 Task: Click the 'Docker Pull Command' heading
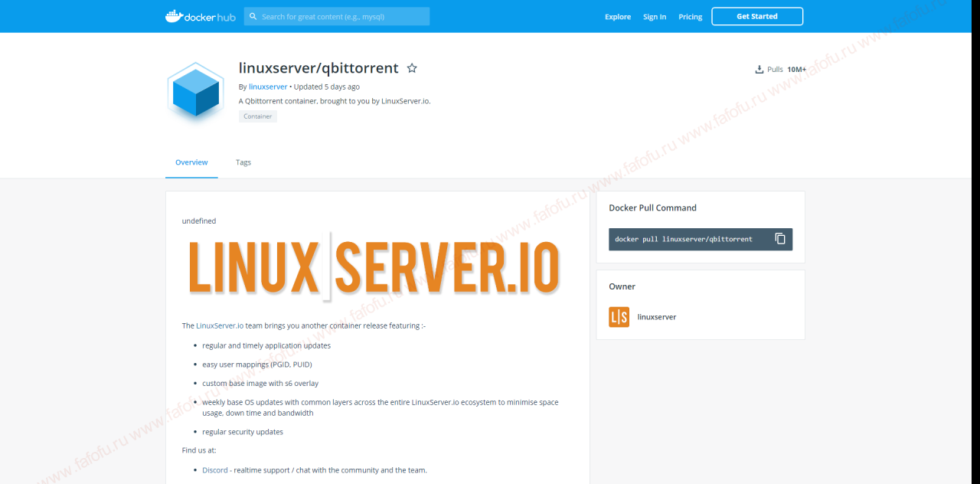653,208
